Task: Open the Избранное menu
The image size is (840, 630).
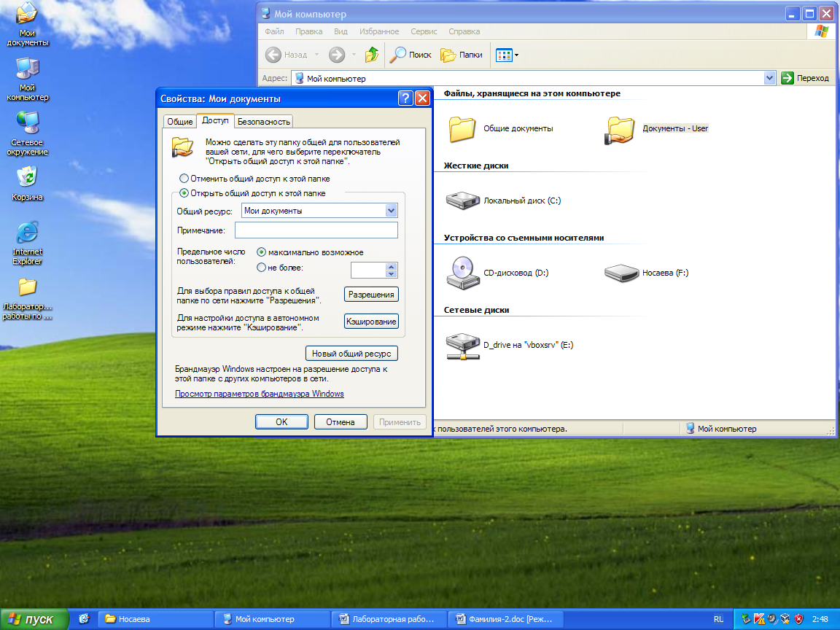Action: tap(379, 31)
